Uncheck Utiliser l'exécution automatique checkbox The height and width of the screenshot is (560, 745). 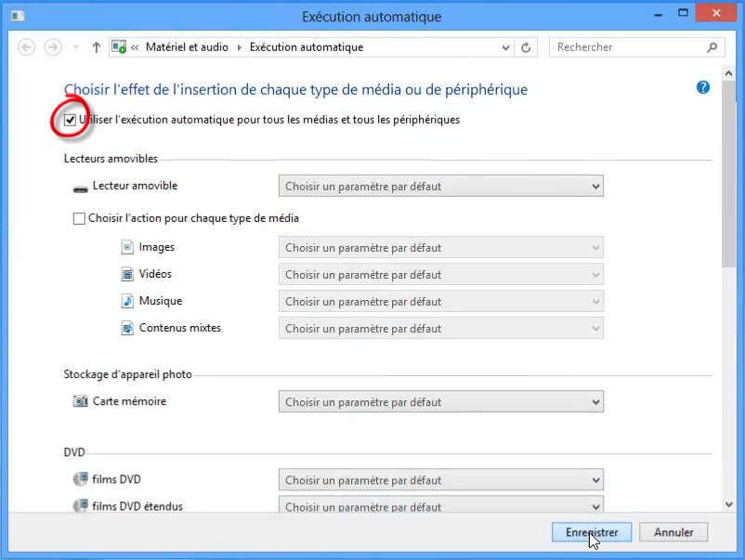tap(71, 120)
